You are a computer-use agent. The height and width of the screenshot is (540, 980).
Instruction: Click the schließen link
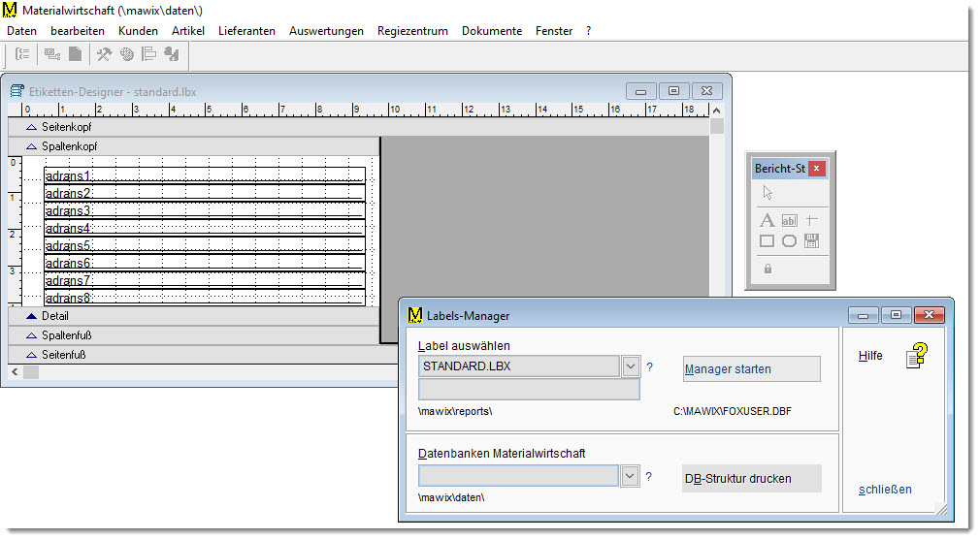coord(885,490)
